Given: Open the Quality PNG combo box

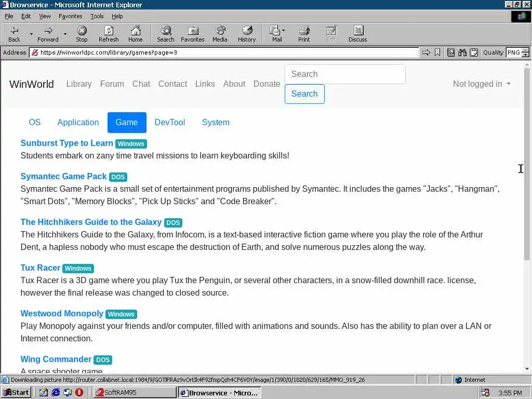Looking at the screenshot, I should coord(517,52).
